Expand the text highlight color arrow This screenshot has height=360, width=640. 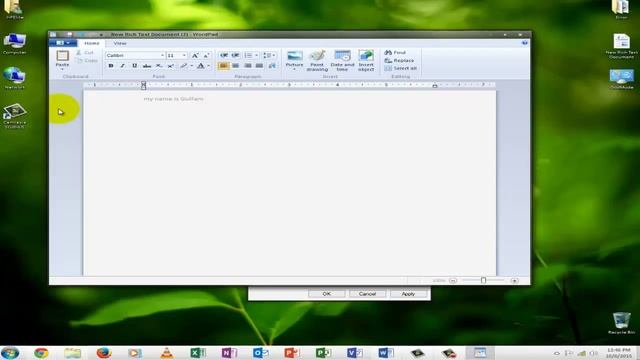191,66
